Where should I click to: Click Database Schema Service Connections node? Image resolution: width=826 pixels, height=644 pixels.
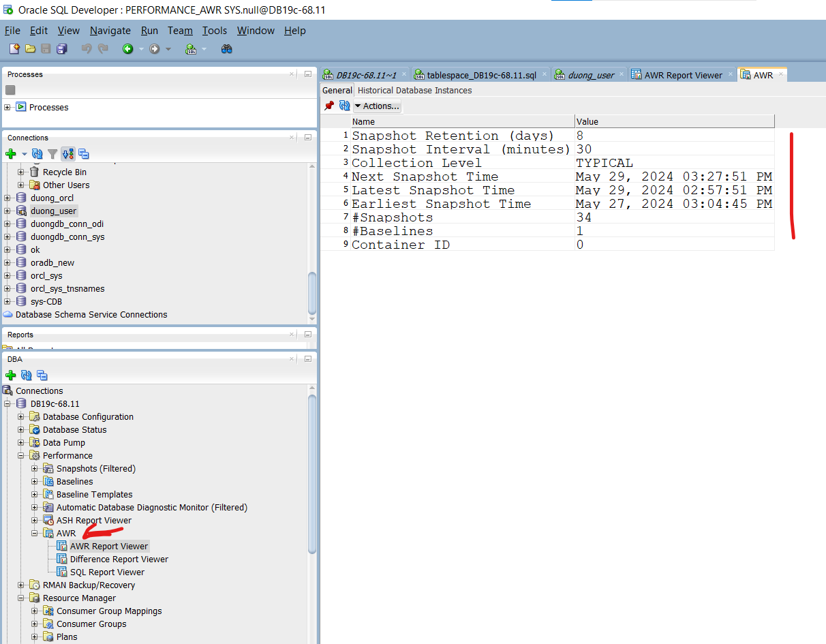pyautogui.click(x=91, y=315)
